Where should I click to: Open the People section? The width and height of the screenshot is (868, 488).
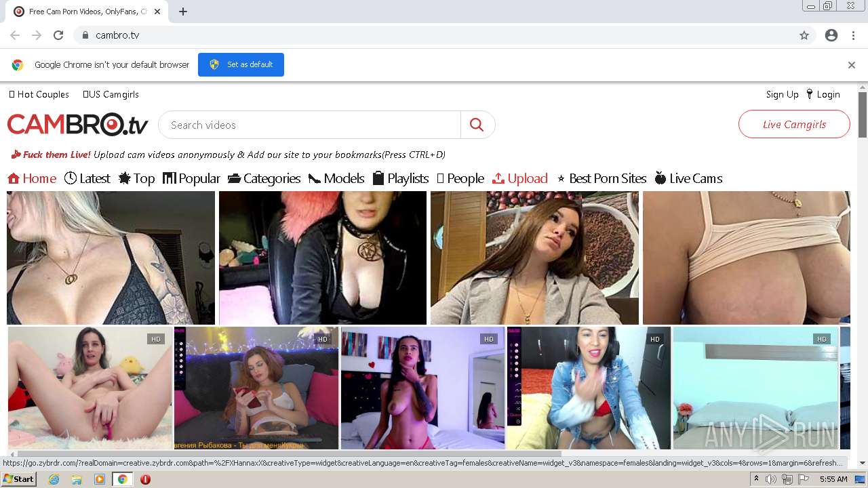pos(460,178)
